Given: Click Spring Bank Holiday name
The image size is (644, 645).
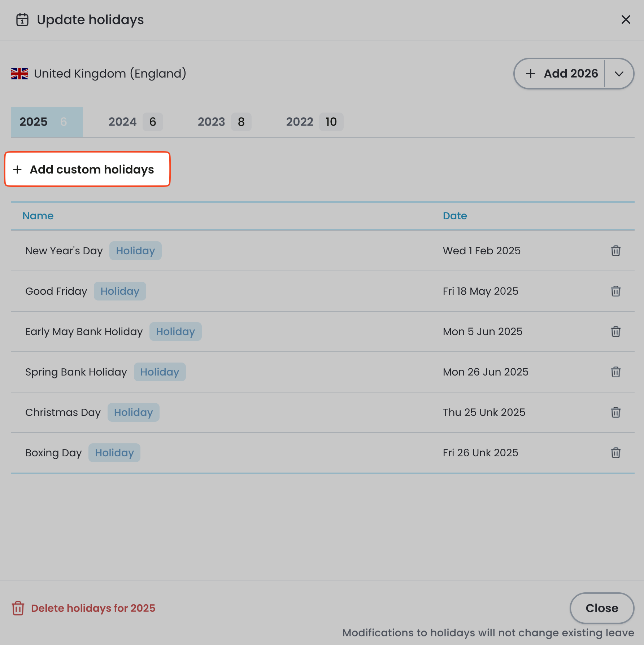Looking at the screenshot, I should coord(76,372).
